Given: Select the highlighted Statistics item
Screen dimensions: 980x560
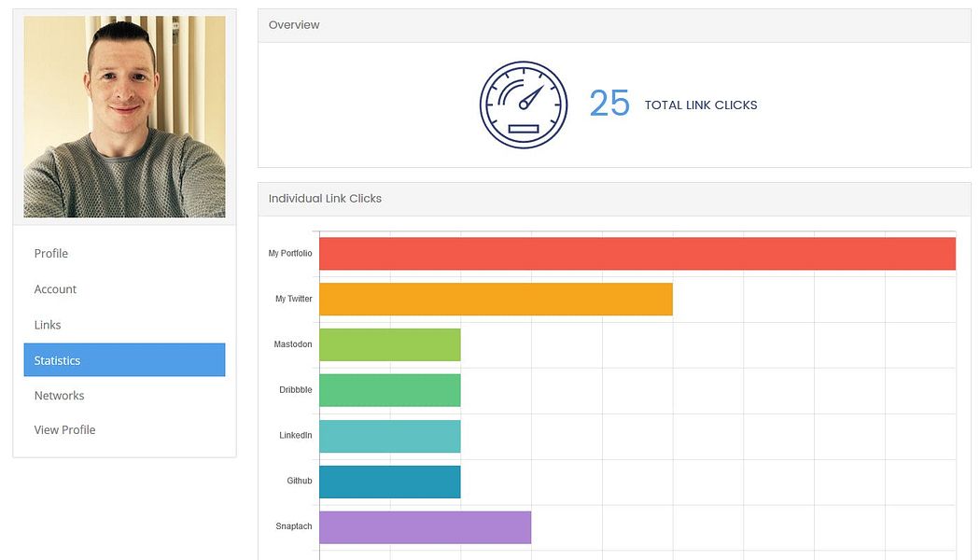Looking at the screenshot, I should click(x=124, y=360).
